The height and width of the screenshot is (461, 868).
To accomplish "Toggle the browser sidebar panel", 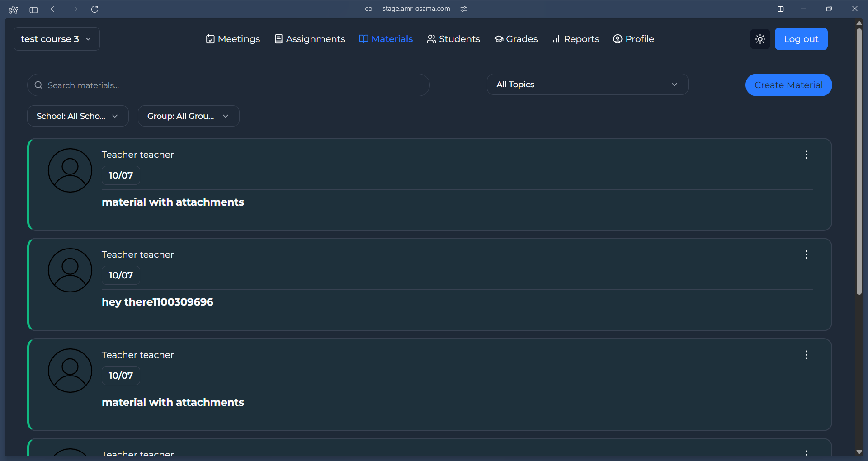I will click(x=33, y=9).
